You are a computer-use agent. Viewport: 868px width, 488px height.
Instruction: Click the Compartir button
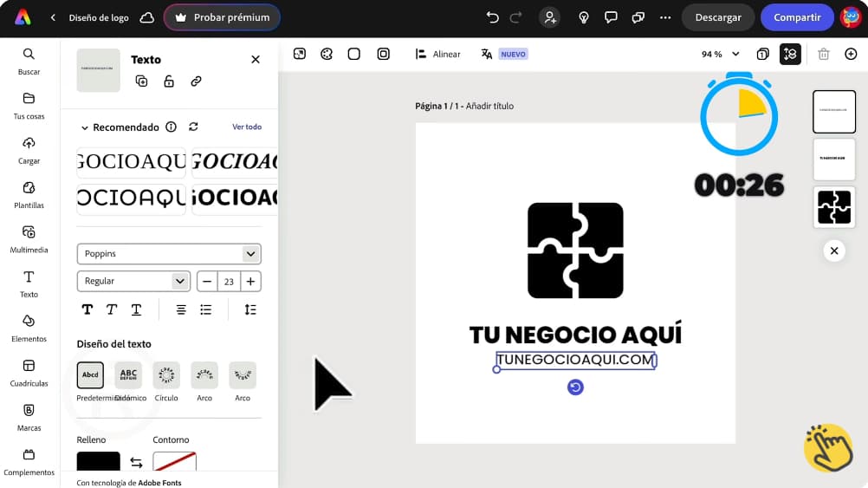(797, 17)
